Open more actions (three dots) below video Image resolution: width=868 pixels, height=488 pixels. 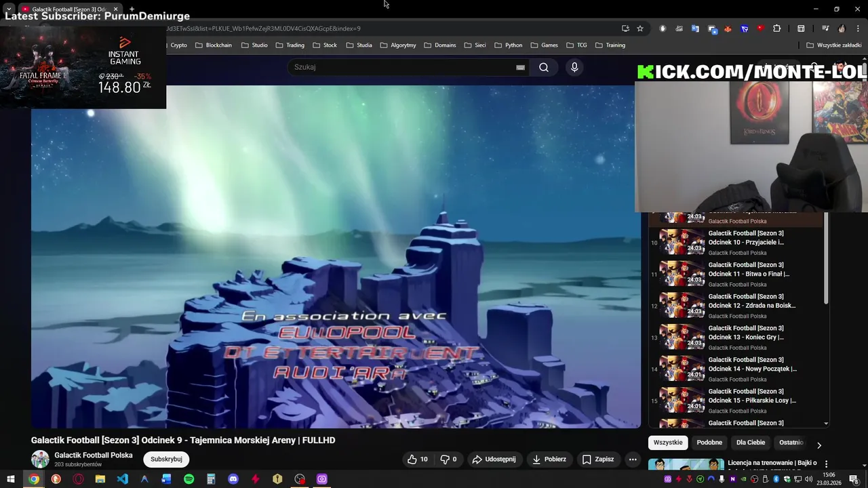point(633,459)
